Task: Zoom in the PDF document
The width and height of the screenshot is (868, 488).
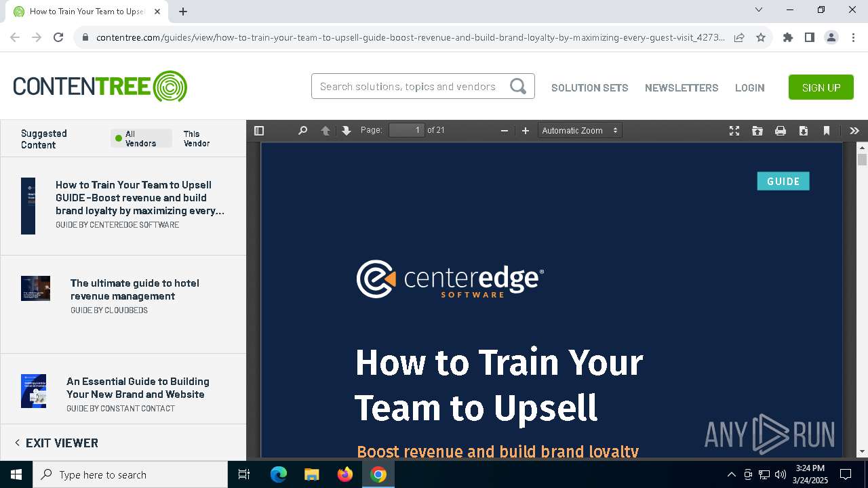Action: [525, 131]
